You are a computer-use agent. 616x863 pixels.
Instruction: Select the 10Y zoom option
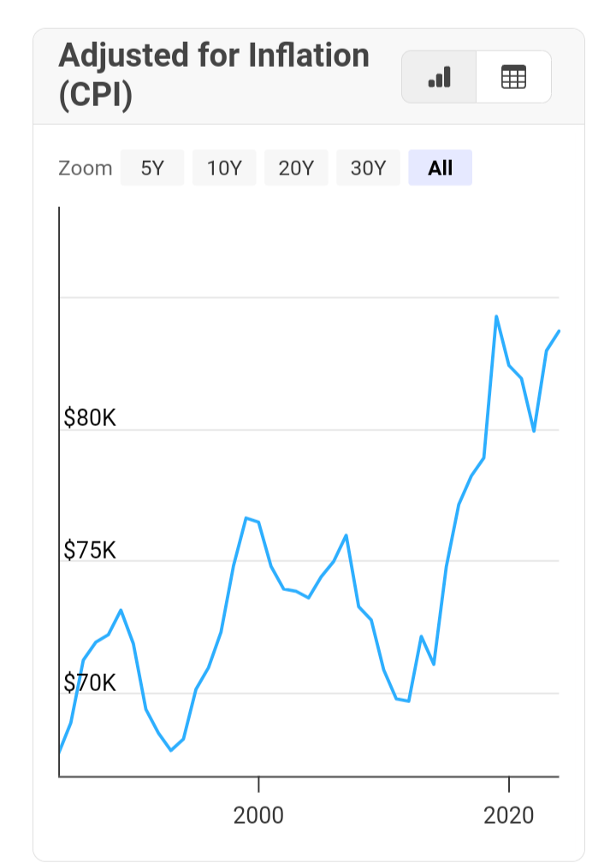[x=224, y=168]
